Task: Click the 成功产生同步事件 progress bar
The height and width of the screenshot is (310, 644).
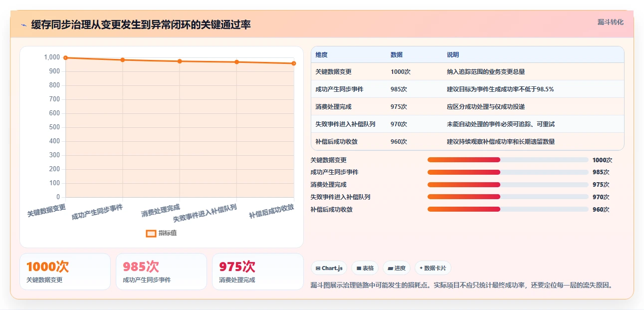Action: point(508,172)
